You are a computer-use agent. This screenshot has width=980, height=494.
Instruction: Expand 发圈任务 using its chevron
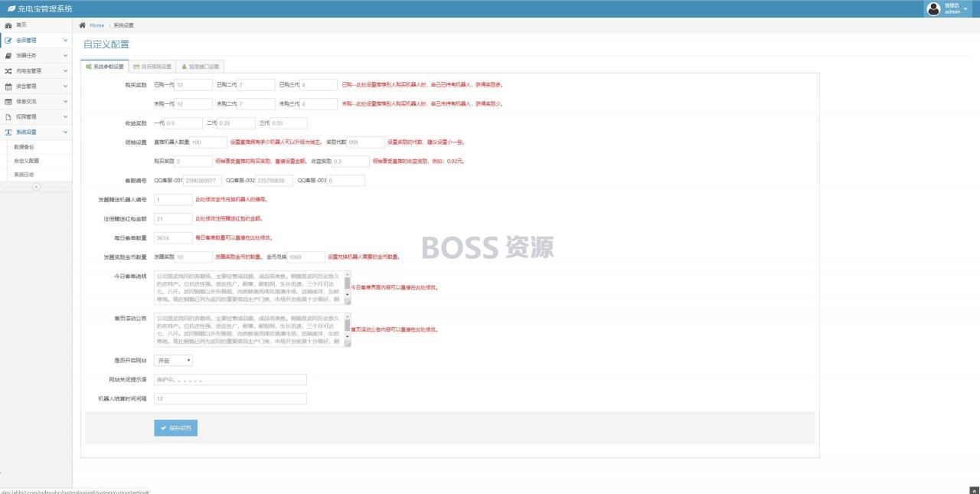pos(66,55)
